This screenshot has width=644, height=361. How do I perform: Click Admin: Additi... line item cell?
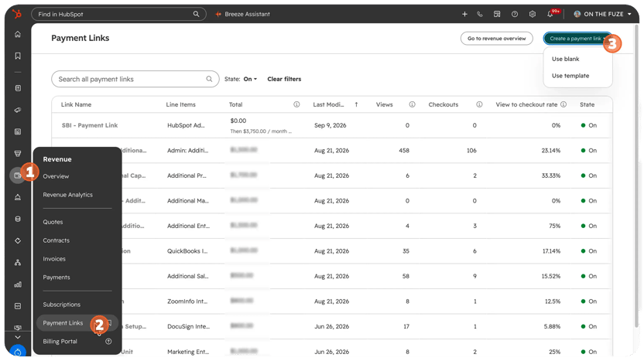pos(187,151)
